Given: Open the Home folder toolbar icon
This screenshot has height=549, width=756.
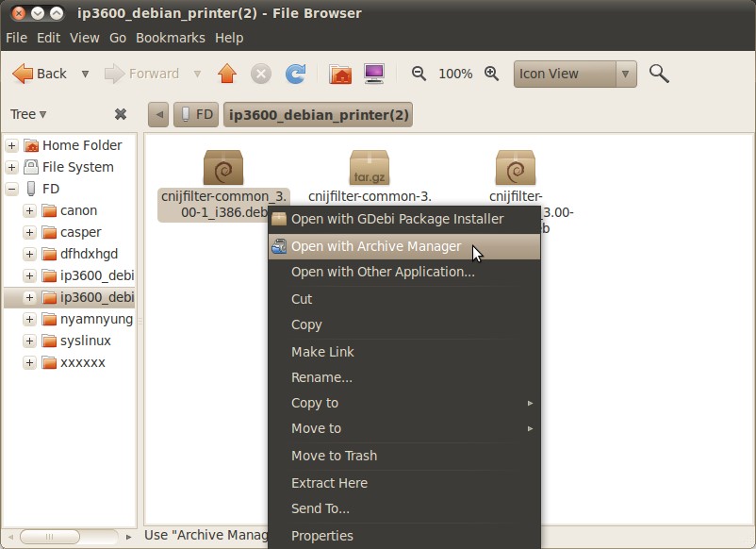Looking at the screenshot, I should click(x=340, y=74).
